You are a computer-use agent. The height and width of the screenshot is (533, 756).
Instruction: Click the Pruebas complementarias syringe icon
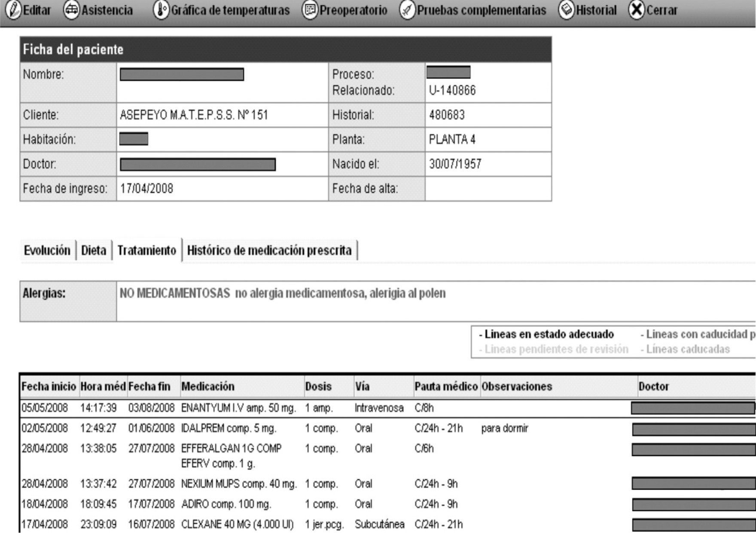click(407, 10)
